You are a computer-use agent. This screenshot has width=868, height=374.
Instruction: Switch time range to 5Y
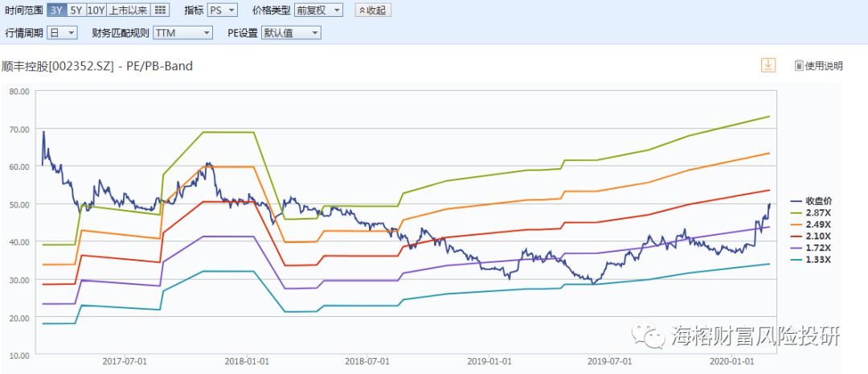click(x=76, y=10)
